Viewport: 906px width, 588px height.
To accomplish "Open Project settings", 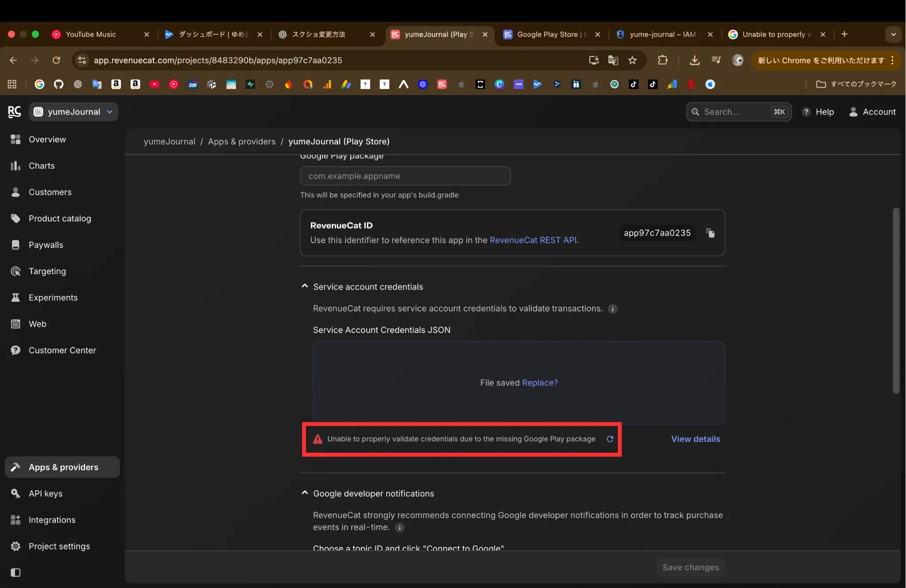I will click(x=59, y=546).
